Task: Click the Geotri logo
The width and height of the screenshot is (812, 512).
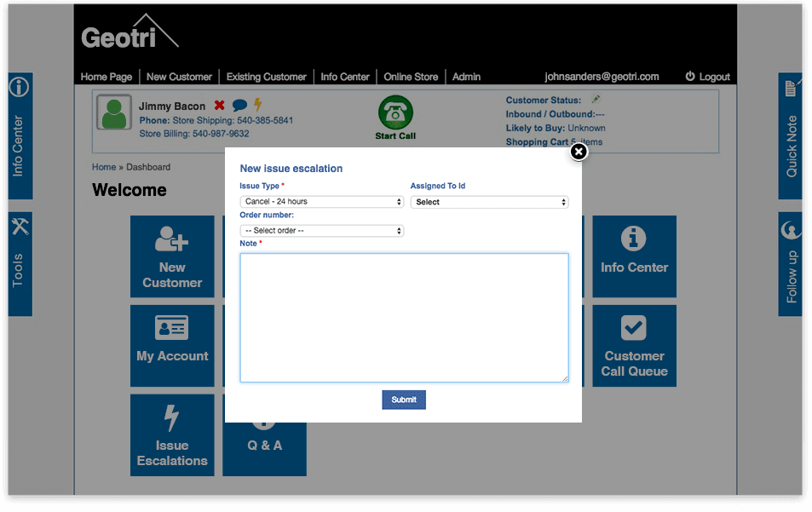Action: pos(130,32)
